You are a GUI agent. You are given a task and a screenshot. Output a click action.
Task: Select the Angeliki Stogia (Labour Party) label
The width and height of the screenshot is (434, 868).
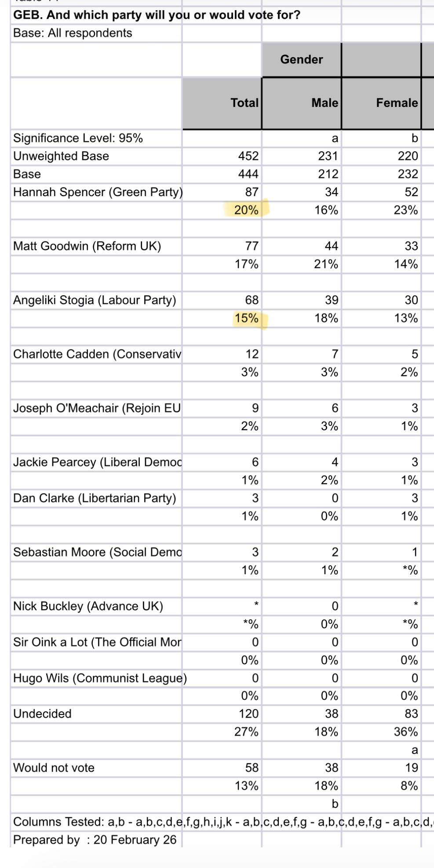tap(95, 300)
